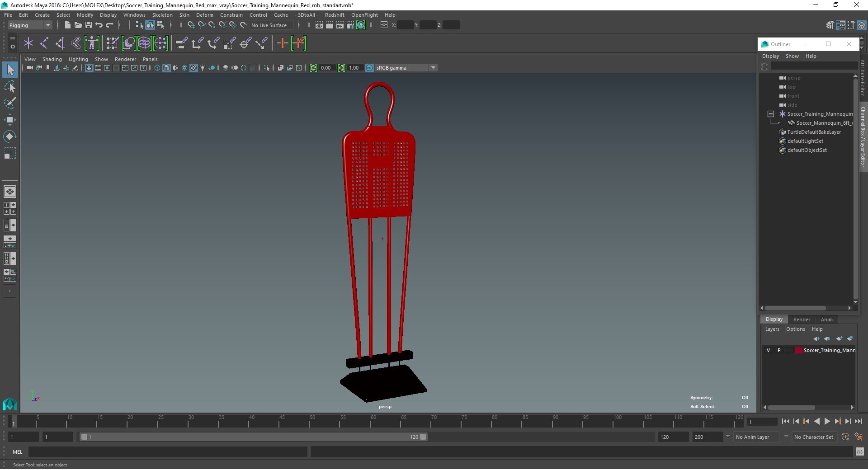Toggle textured display in the viewport

(193, 68)
